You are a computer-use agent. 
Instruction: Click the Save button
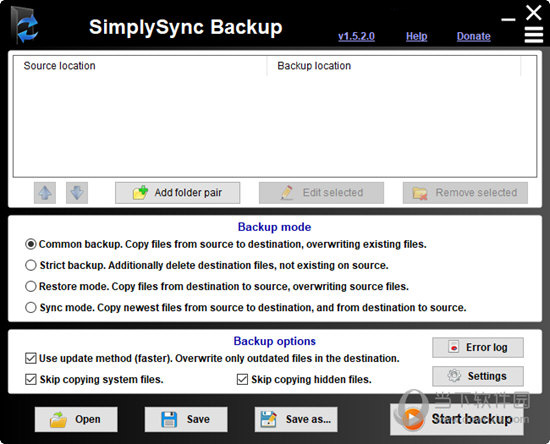pos(186,419)
